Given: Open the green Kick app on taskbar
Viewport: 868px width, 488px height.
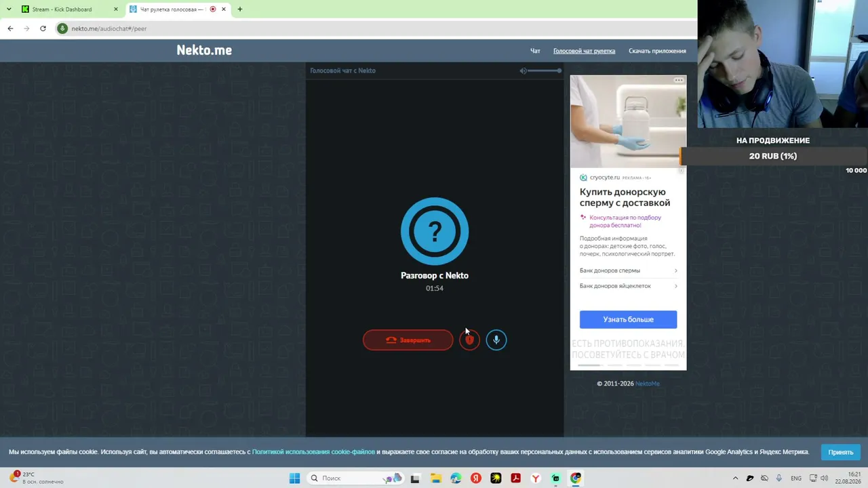Looking at the screenshot, I should point(556,479).
